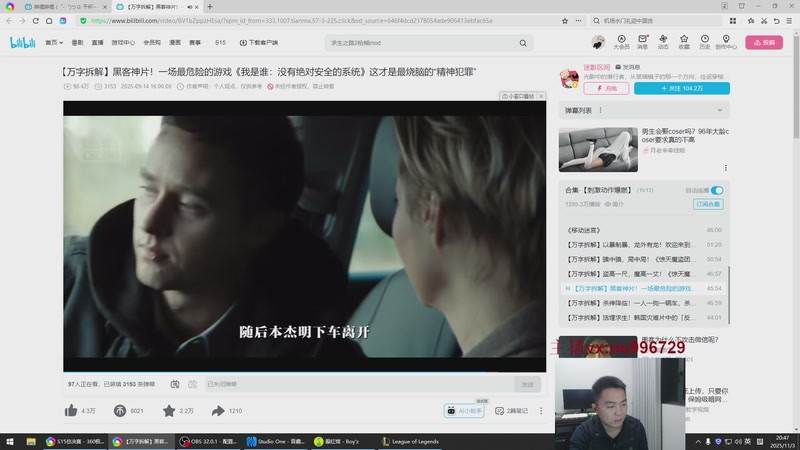Click the 迷影区间 uploader name

pos(596,67)
